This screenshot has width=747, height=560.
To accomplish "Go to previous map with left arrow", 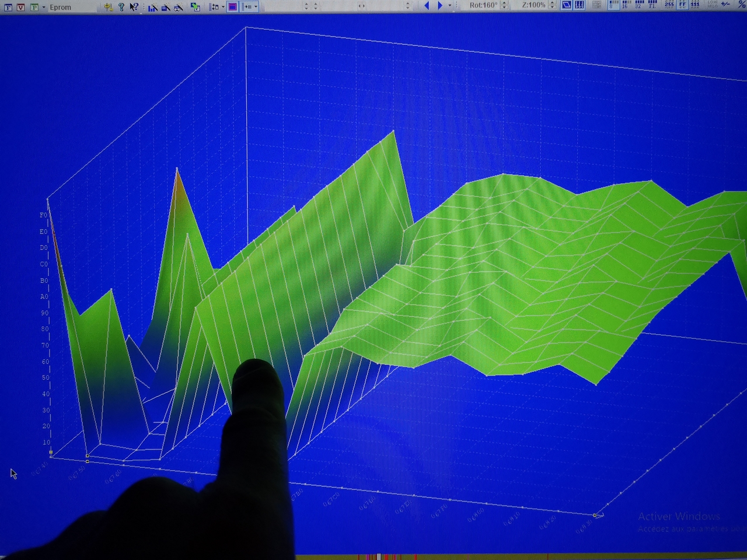I will point(427,6).
